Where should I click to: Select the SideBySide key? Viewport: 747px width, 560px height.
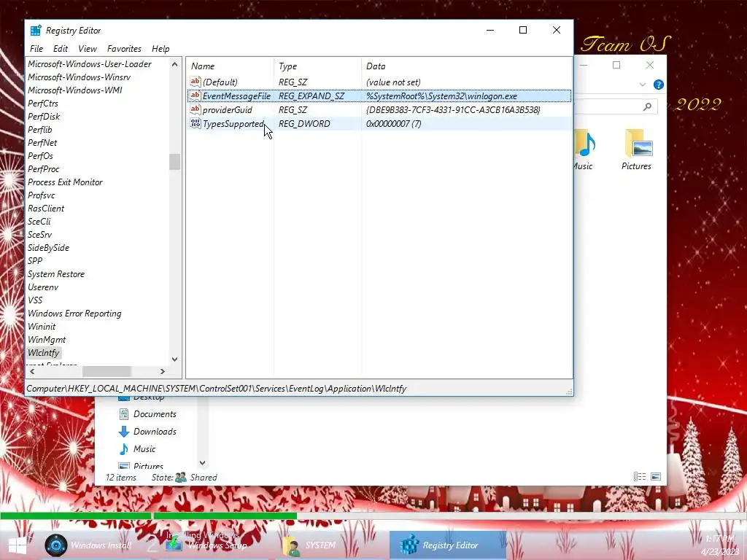tap(49, 248)
